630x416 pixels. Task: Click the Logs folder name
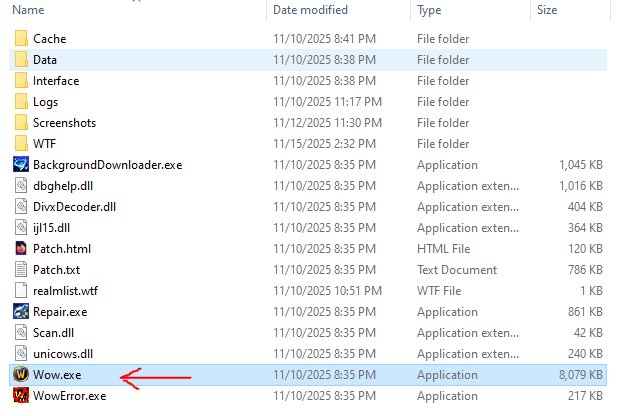click(46, 102)
